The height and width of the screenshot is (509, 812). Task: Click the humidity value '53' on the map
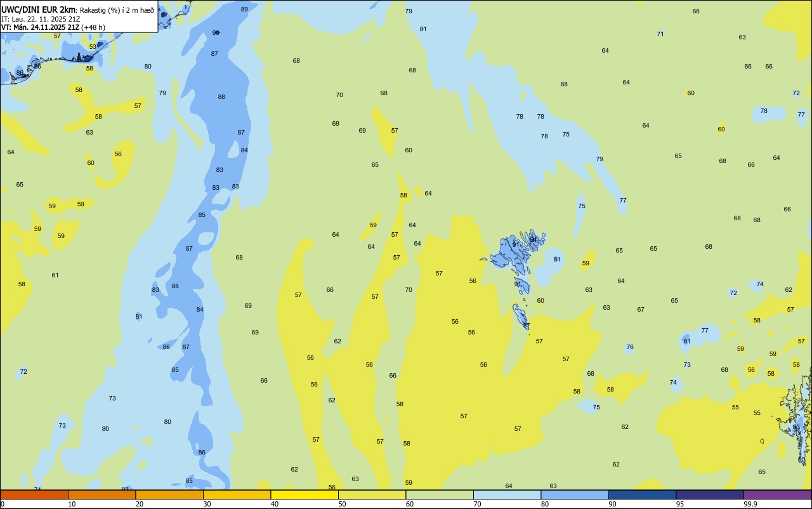coord(93,46)
